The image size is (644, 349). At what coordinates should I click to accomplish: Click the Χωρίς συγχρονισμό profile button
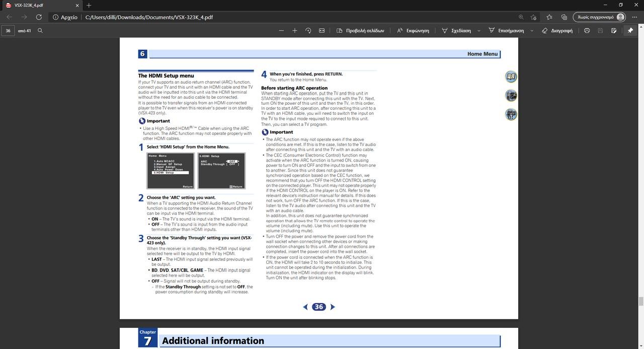tap(600, 17)
